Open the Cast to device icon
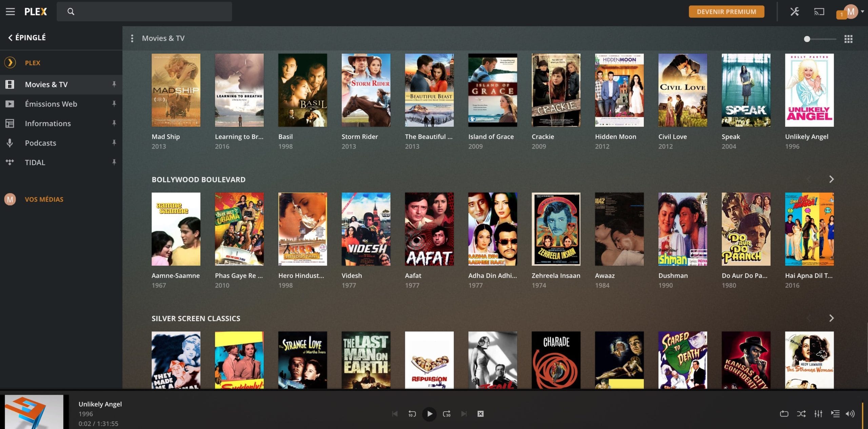 coord(819,11)
